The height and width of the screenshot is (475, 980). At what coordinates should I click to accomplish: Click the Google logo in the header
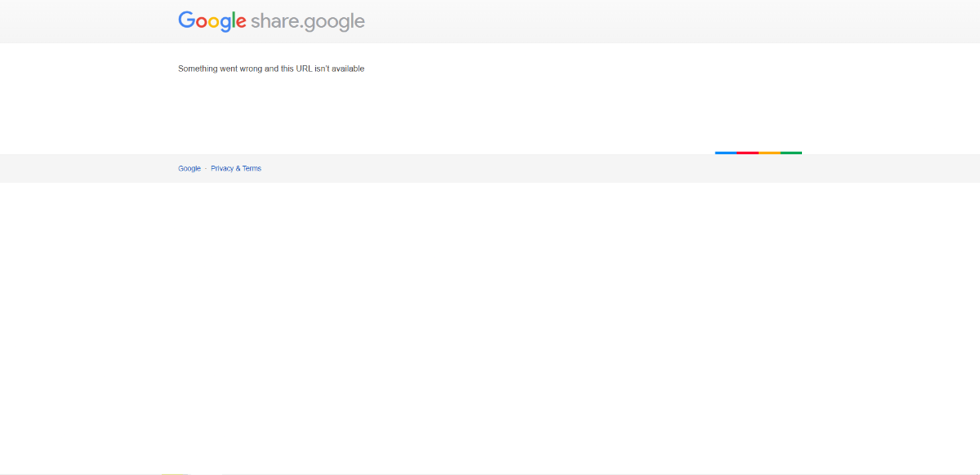coord(212,21)
